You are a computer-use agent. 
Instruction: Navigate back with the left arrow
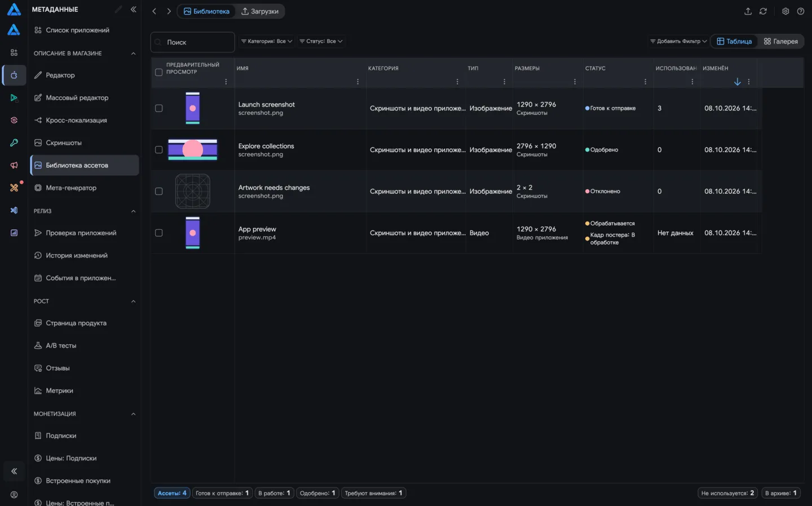[x=154, y=11]
